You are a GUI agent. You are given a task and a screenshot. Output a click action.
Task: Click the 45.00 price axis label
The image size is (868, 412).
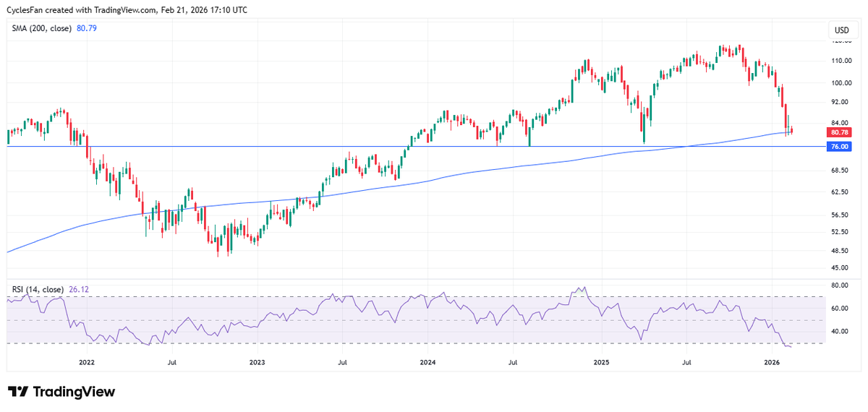841,268
